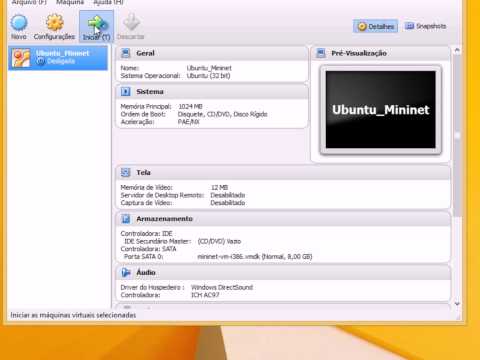Click details scrollbar up arrow
Screen dimensions: 480x360
pyautogui.click(x=457, y=50)
